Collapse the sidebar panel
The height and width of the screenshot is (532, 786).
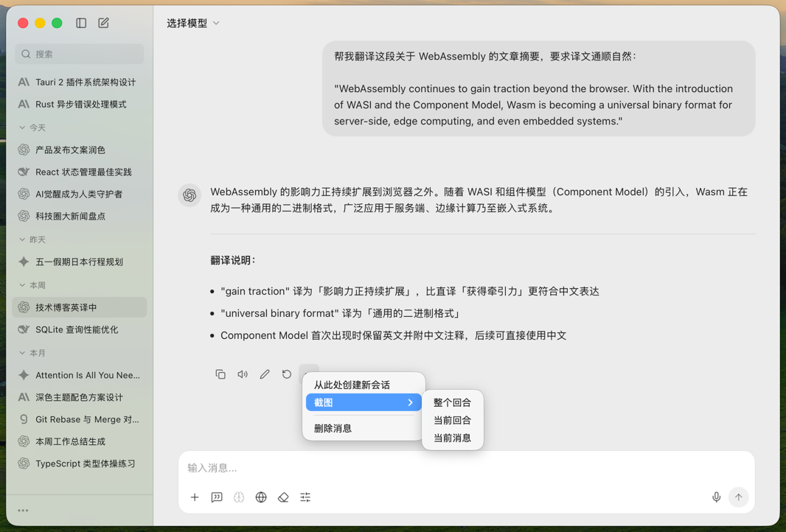(81, 23)
